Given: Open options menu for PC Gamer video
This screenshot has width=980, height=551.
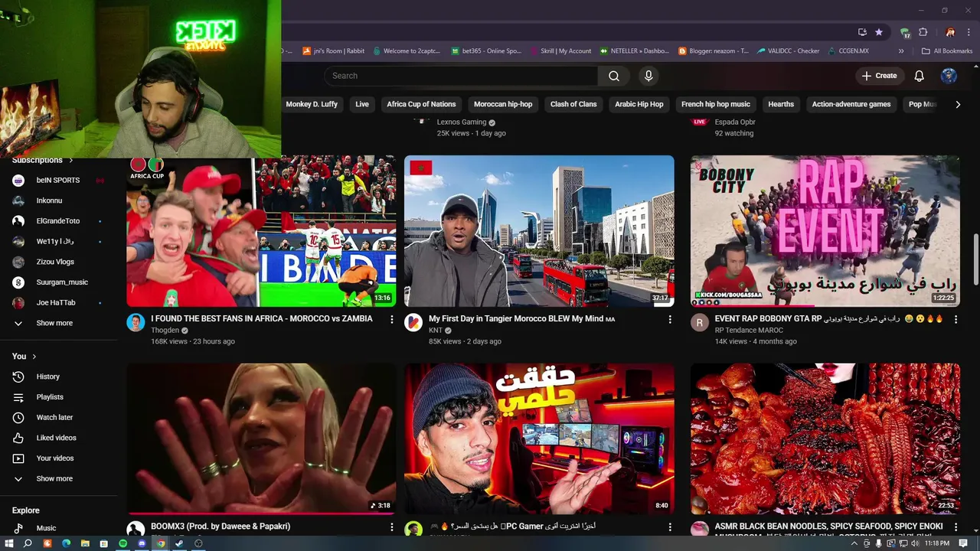Looking at the screenshot, I should [670, 527].
